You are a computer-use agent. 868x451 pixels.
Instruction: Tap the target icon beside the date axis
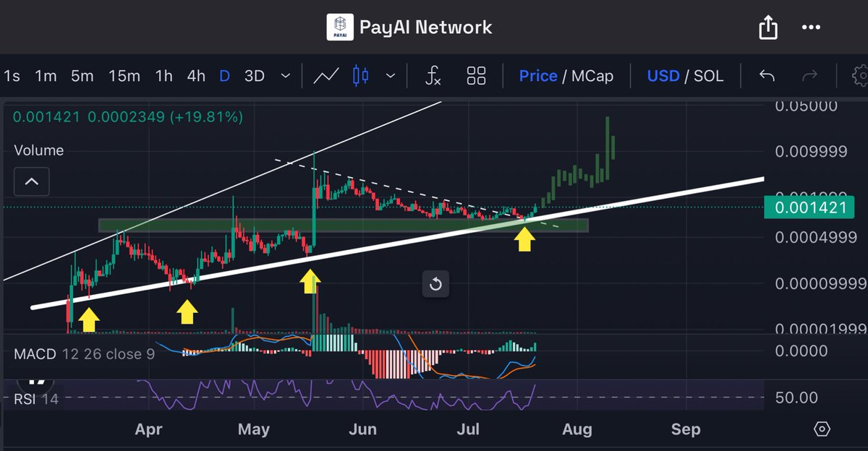822,429
